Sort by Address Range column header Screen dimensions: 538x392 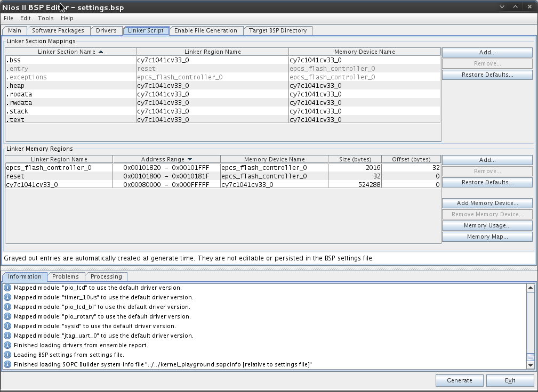[x=166, y=159]
